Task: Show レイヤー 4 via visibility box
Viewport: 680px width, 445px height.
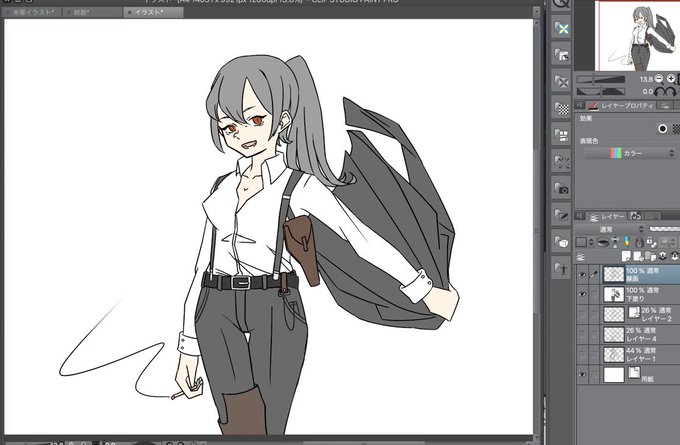Action: pyautogui.click(x=582, y=334)
